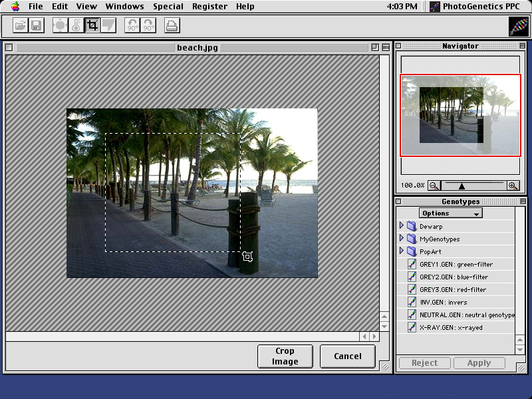Image resolution: width=532 pixels, height=399 pixels.
Task: Rotate image 90° clockwise
Action: point(148,26)
